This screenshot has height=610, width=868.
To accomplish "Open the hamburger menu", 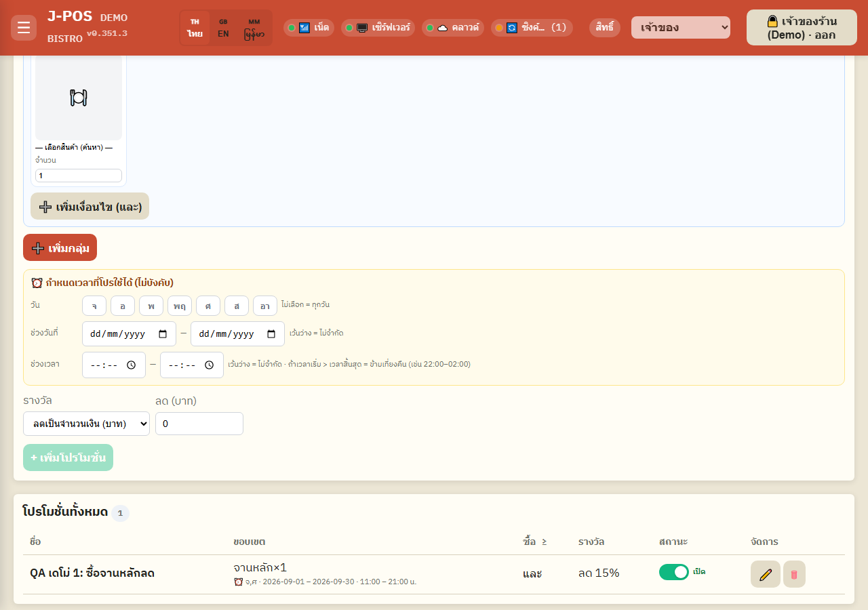I will 24,28.
